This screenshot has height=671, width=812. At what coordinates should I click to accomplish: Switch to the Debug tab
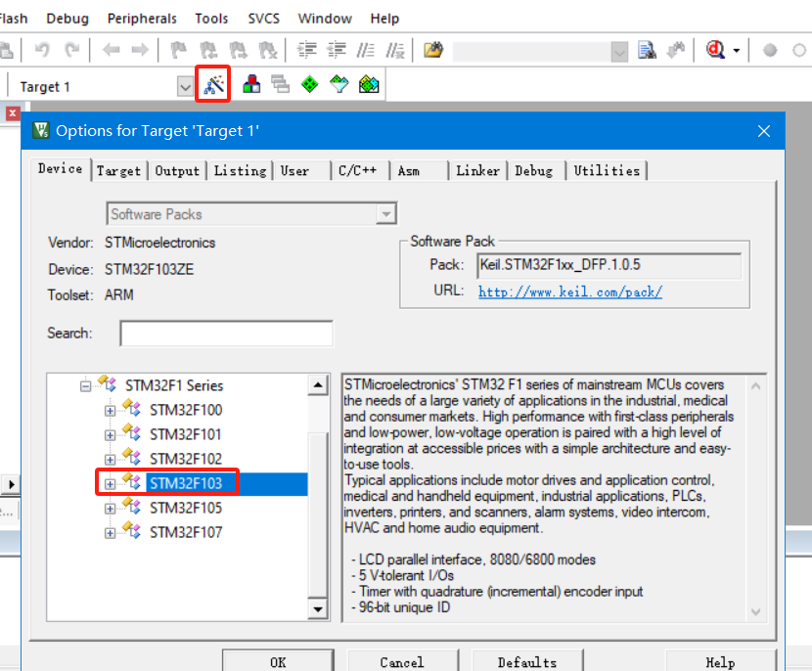(x=536, y=171)
